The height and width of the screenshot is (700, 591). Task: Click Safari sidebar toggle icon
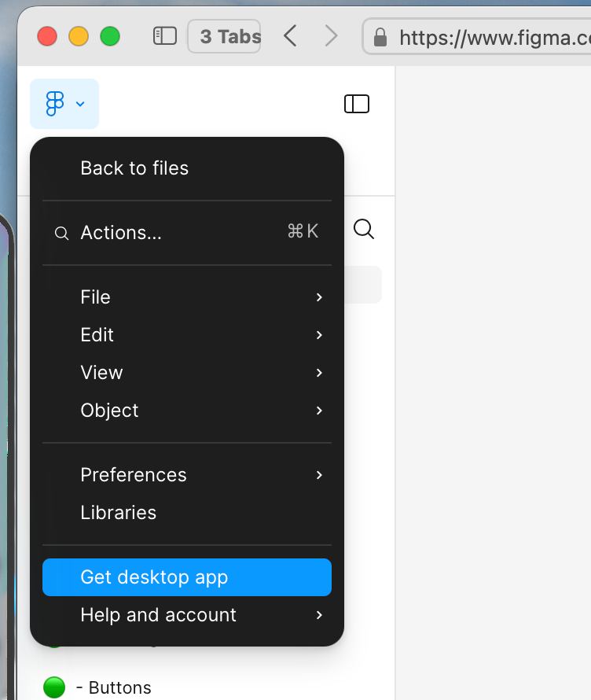(164, 36)
